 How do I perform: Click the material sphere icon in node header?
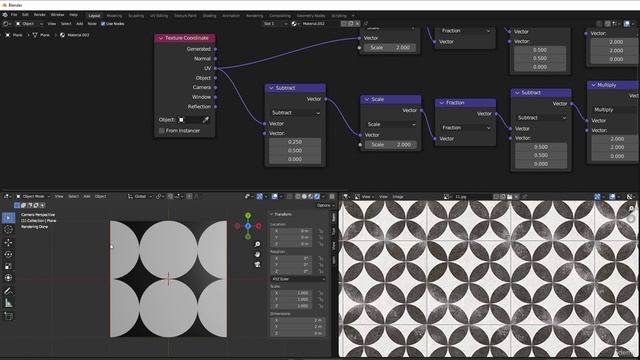tap(294, 24)
